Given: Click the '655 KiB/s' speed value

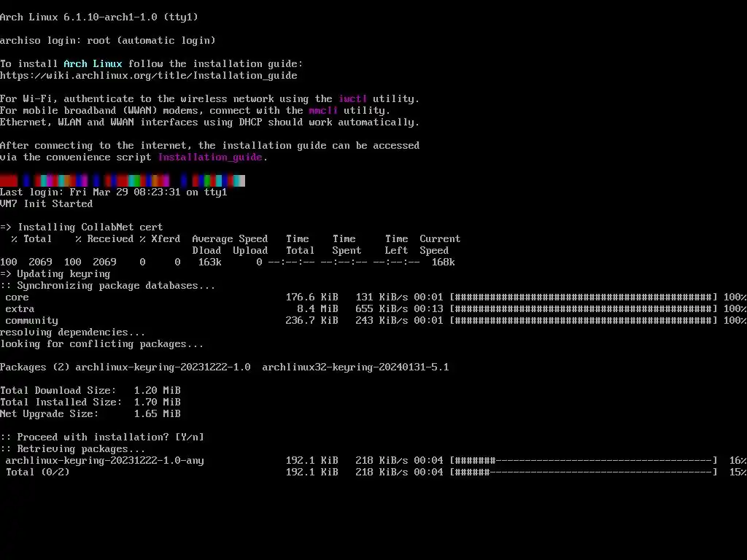Looking at the screenshot, I should pos(382,309).
